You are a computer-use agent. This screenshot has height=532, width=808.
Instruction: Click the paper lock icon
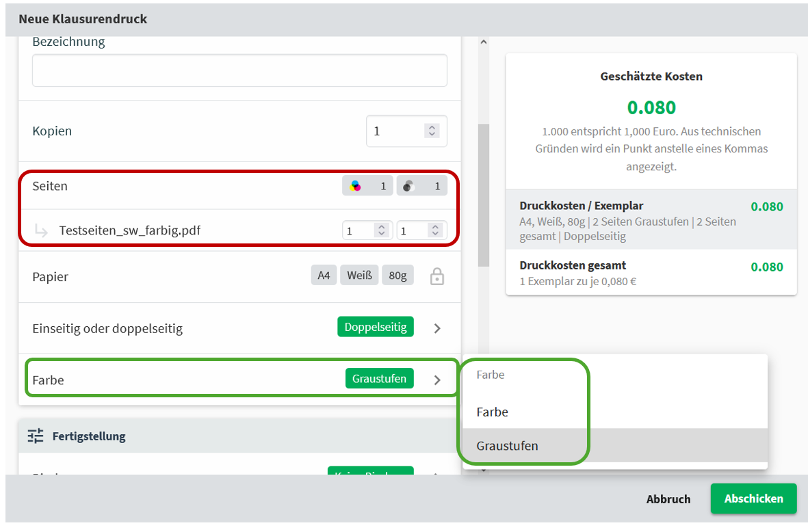(x=436, y=277)
